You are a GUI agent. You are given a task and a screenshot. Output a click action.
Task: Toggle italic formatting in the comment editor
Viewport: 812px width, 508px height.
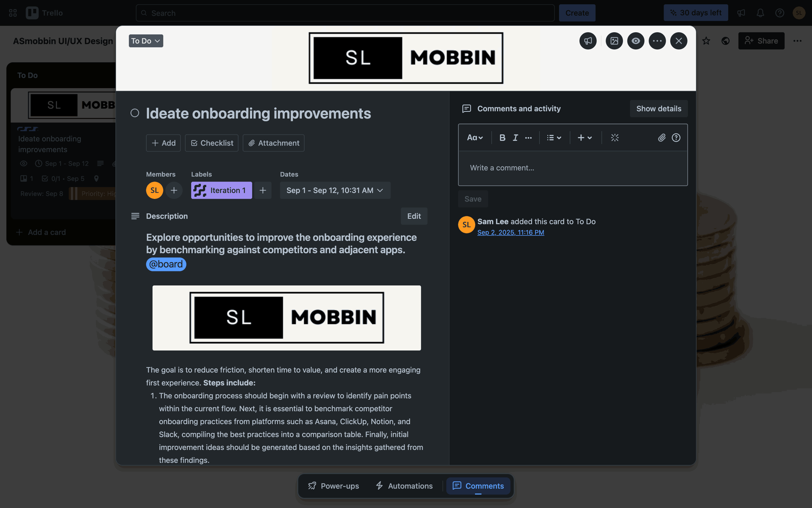[515, 138]
